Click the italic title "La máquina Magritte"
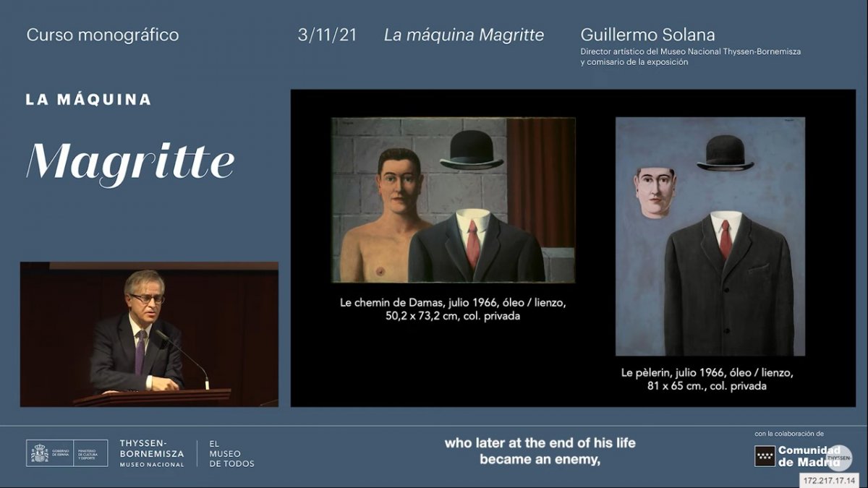Viewport: 868px width, 488px height. 464,35
